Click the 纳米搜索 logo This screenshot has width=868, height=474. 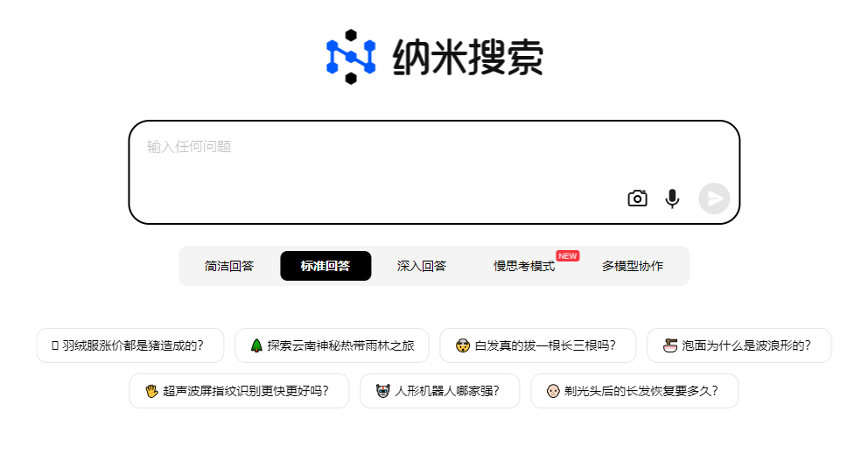[434, 57]
